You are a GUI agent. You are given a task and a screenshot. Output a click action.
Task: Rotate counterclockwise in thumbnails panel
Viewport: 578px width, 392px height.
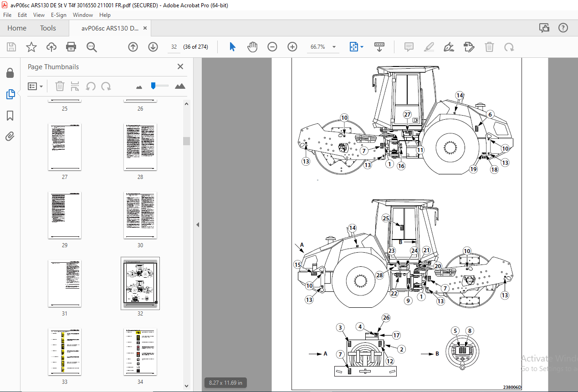[91, 86]
